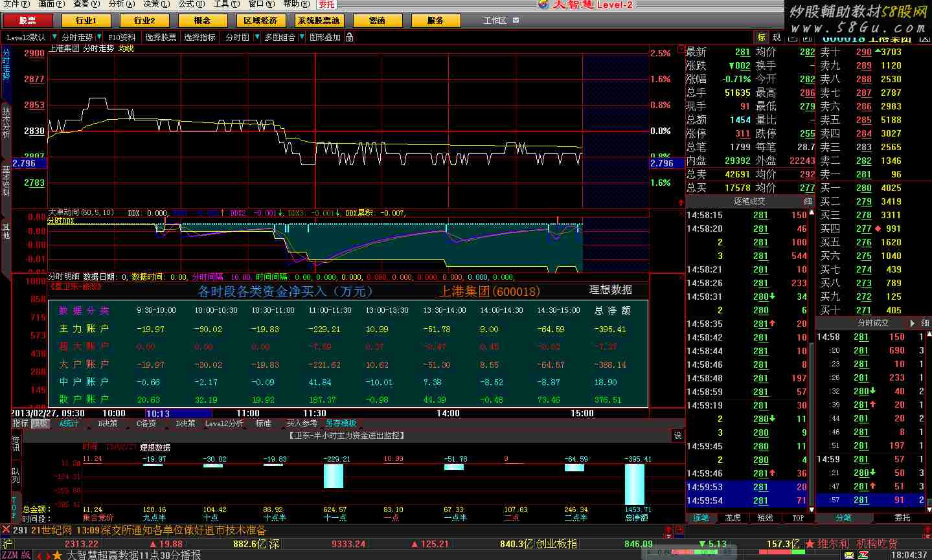
Task: Switch to the 龙虎 tab below tick list
Action: 733,518
